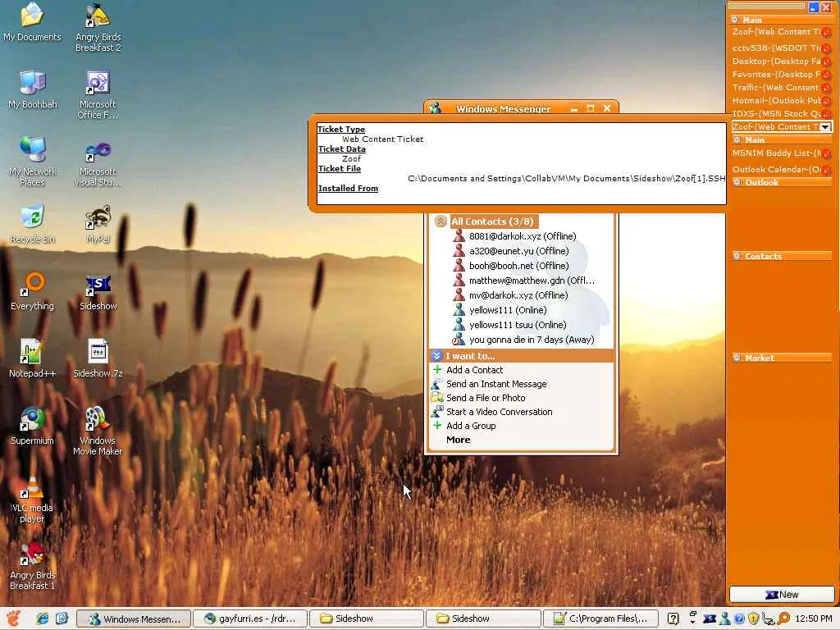Screen dimensions: 840x630
Task: Click Start a Video Conversation
Action: 499,412
